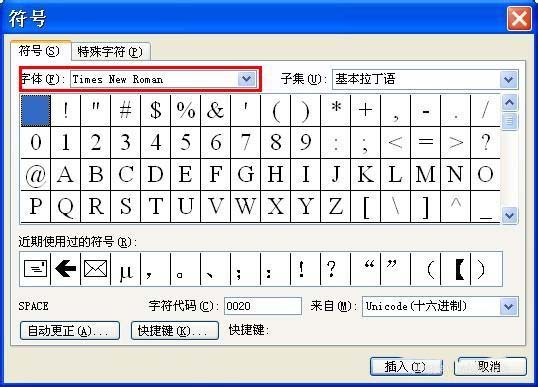Select the capital letter Q cell
This screenshot has width=538, height=387.
[66, 207]
